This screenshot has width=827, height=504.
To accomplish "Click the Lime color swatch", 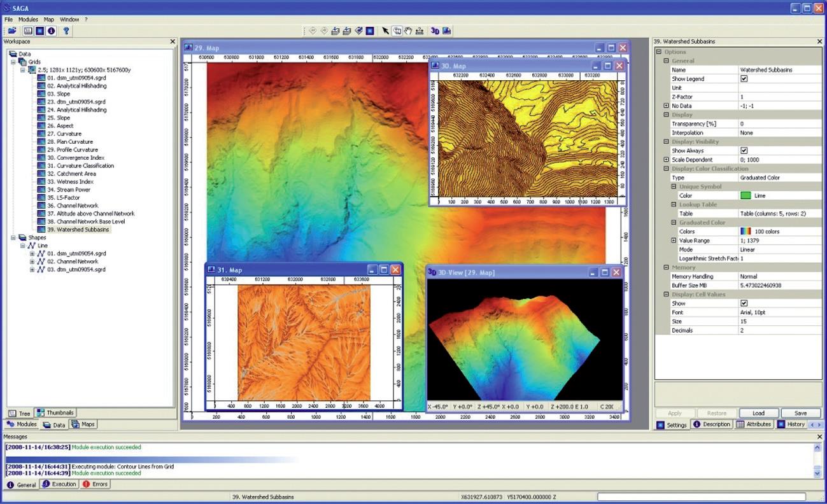I will tap(746, 196).
